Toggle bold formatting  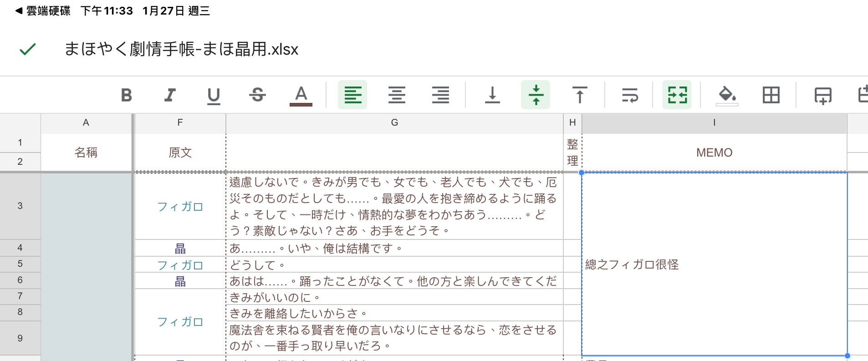(127, 95)
